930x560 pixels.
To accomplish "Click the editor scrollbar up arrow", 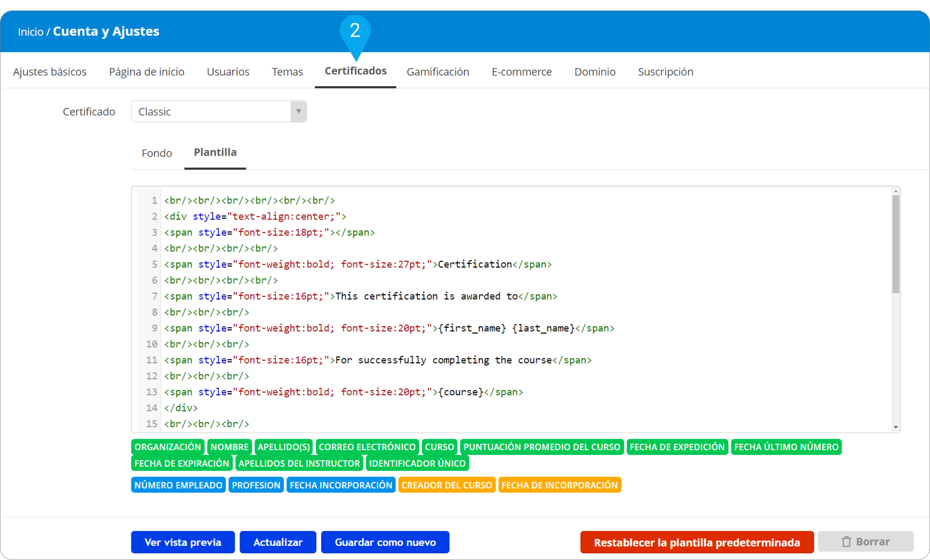I will click(x=896, y=191).
